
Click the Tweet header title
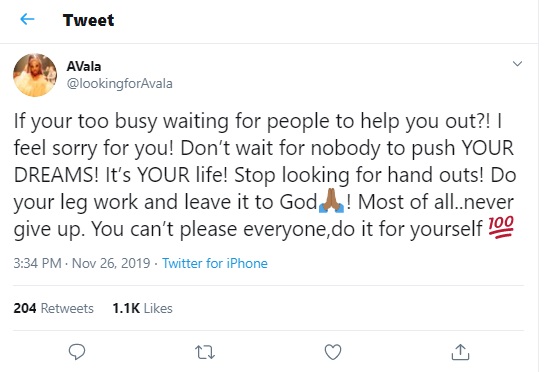pyautogui.click(x=88, y=20)
